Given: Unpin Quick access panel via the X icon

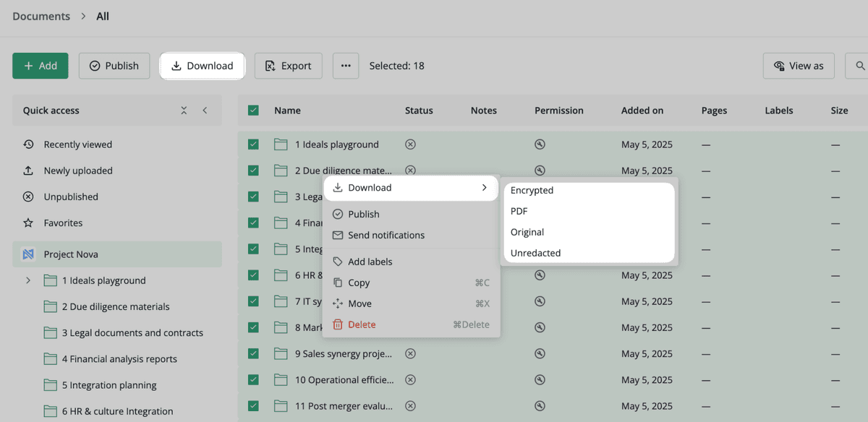Looking at the screenshot, I should tap(184, 110).
